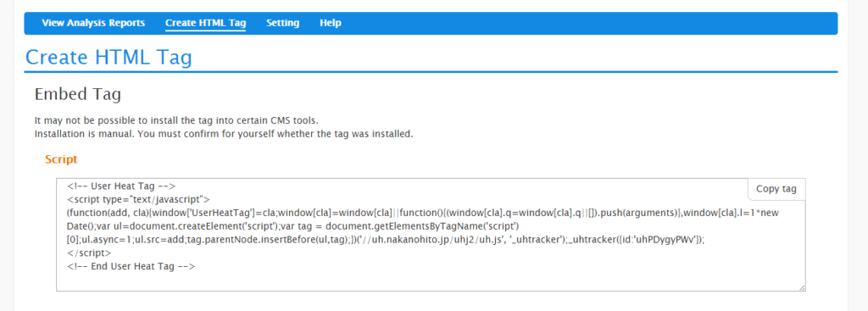Click the Installation is manual notice text

pyautogui.click(x=224, y=134)
